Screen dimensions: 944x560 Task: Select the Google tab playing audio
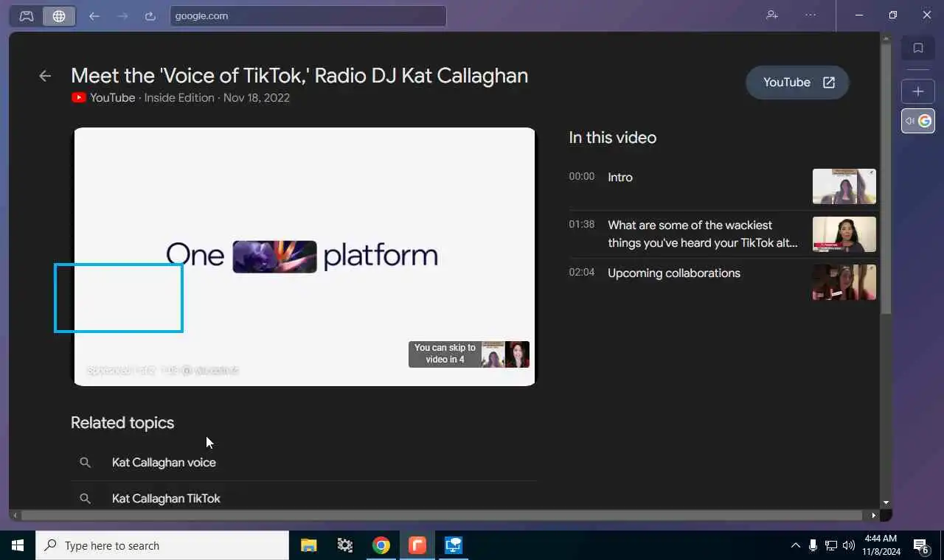point(918,121)
